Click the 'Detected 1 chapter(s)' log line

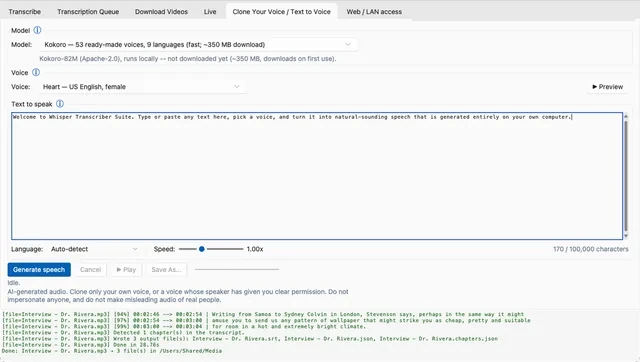point(123,333)
